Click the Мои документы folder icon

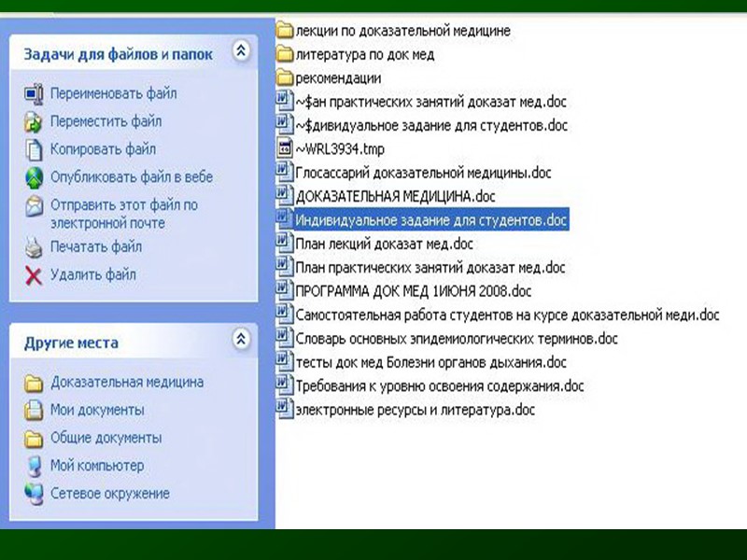[x=34, y=410]
